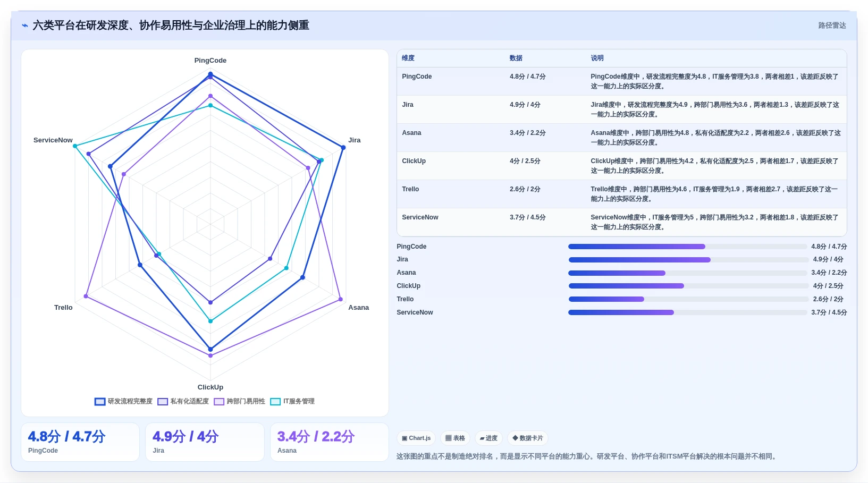Click the ServiceNow radar axis label

coord(53,140)
